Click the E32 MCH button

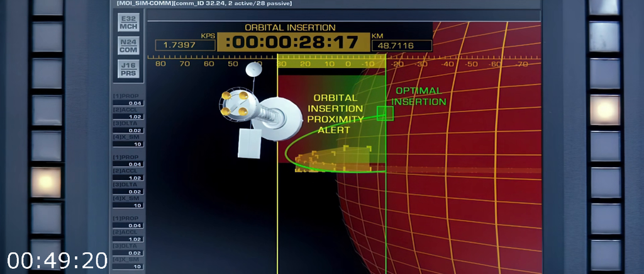pyautogui.click(x=128, y=22)
